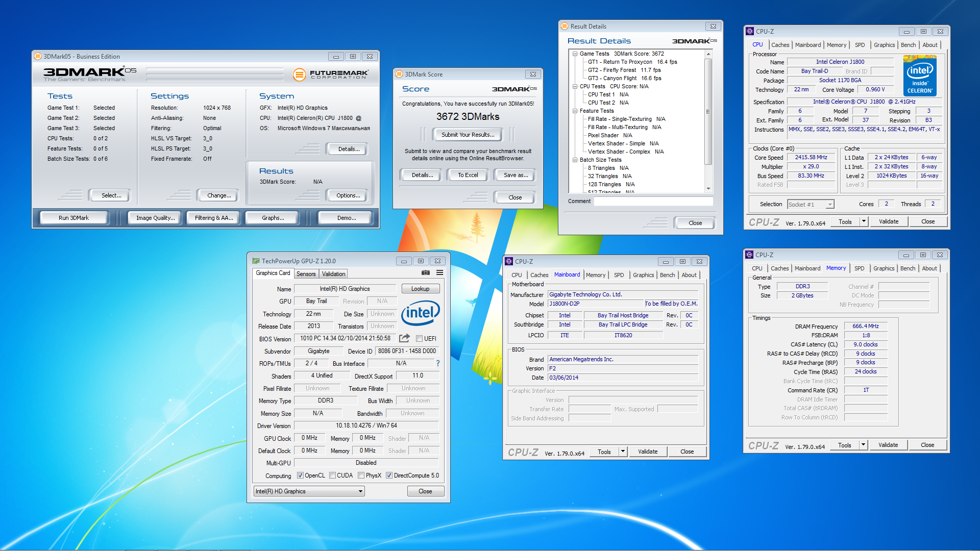Open Tools dropdown arrow in CPU-Z Processor window
The width and height of the screenshot is (980, 551).
(864, 221)
